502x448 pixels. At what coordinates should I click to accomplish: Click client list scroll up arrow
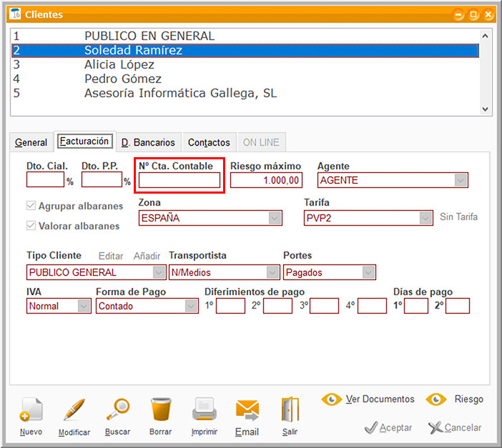pyautogui.click(x=485, y=36)
